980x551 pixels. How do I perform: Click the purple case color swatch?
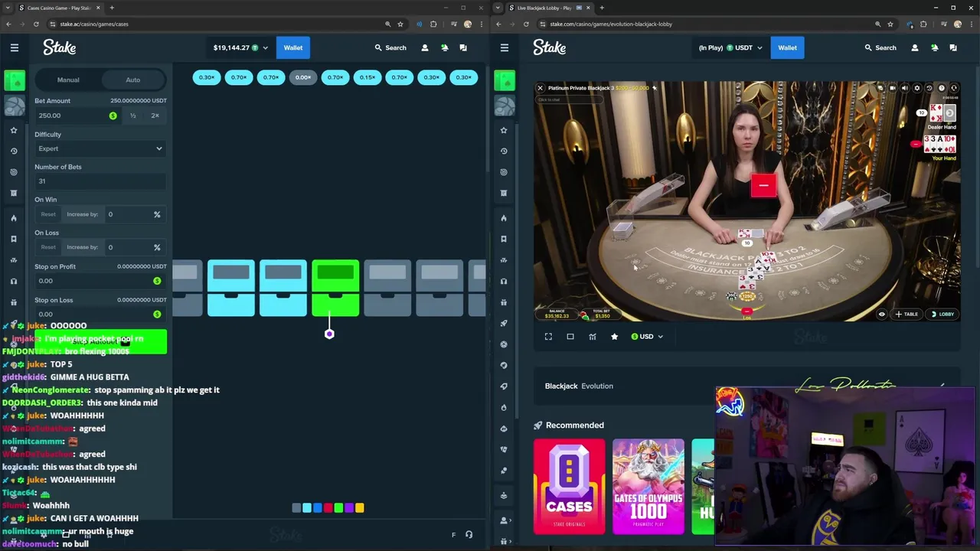[x=349, y=507]
